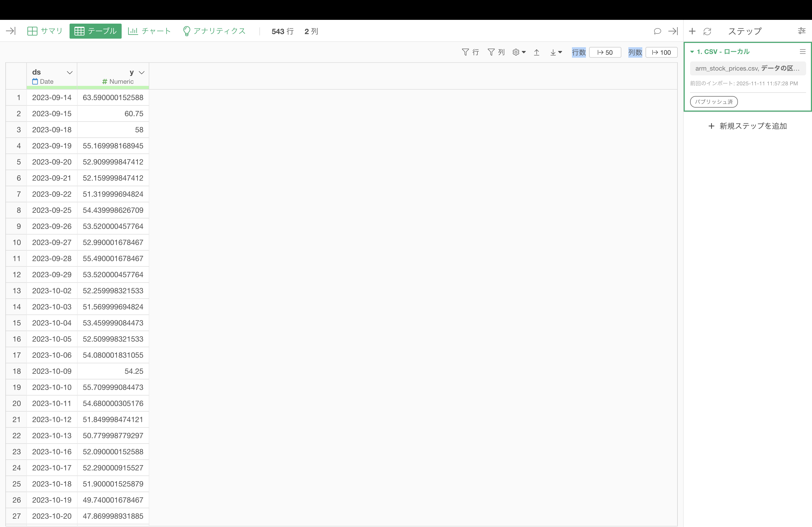
Task: Open the アナリティクス tab
Action: coord(214,31)
